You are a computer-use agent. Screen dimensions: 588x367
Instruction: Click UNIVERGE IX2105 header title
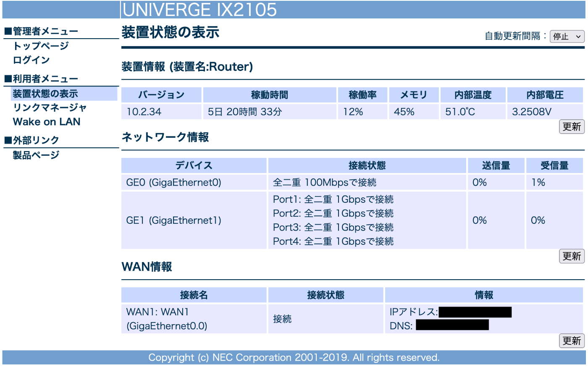pyautogui.click(x=200, y=10)
